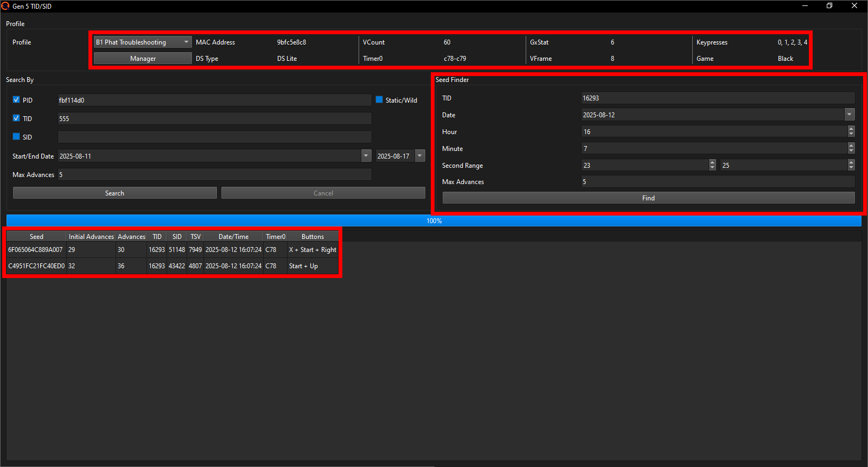This screenshot has height=467, width=868.
Task: Open the B1 Phat Troubleshooting profile dropdown
Action: 143,42
